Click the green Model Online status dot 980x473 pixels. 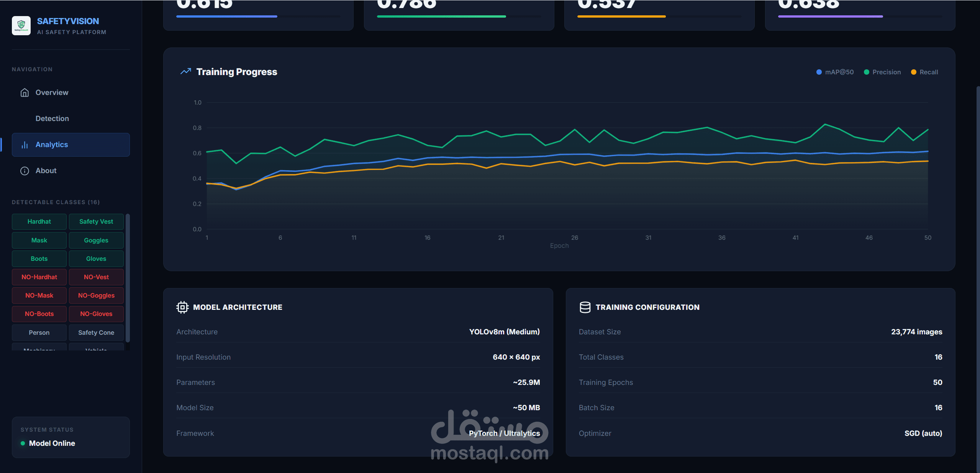point(23,443)
